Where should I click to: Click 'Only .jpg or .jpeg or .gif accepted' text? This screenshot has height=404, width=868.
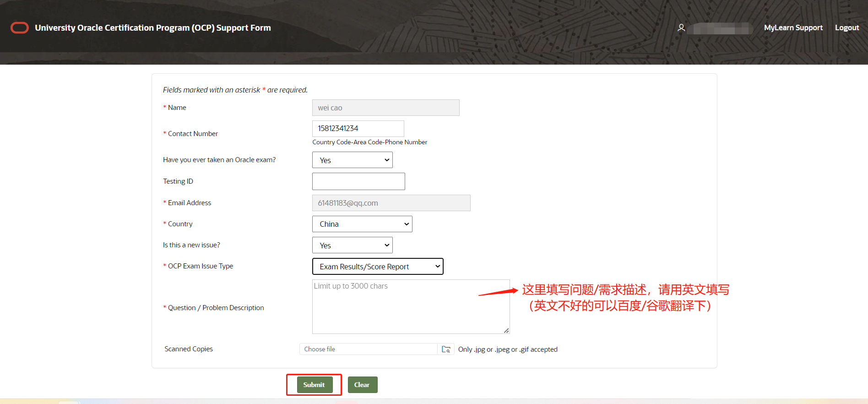[508, 349]
